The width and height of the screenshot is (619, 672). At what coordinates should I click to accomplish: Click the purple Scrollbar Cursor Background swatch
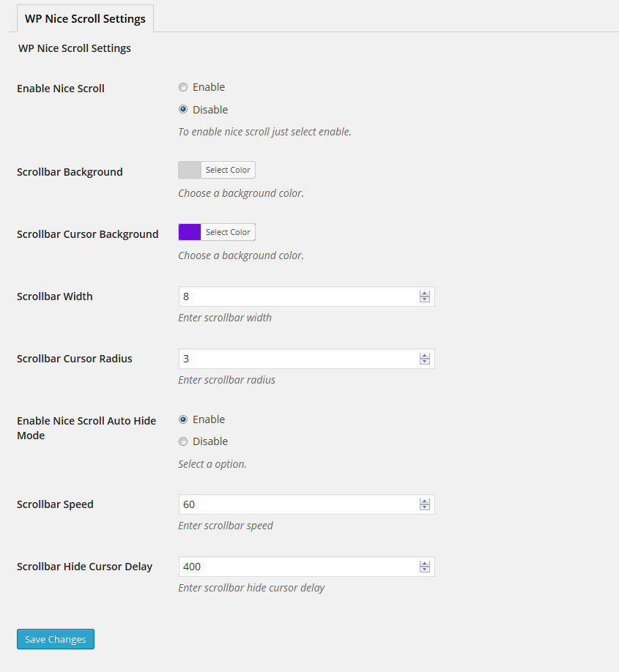(x=190, y=232)
